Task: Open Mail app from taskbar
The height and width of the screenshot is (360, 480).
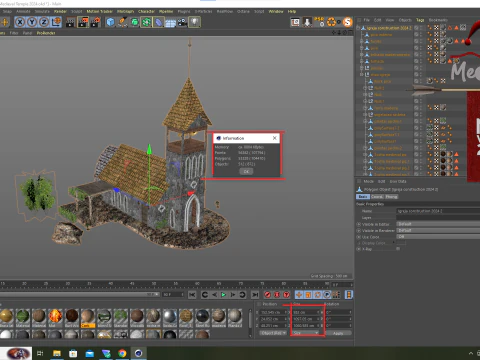Action: [89, 353]
